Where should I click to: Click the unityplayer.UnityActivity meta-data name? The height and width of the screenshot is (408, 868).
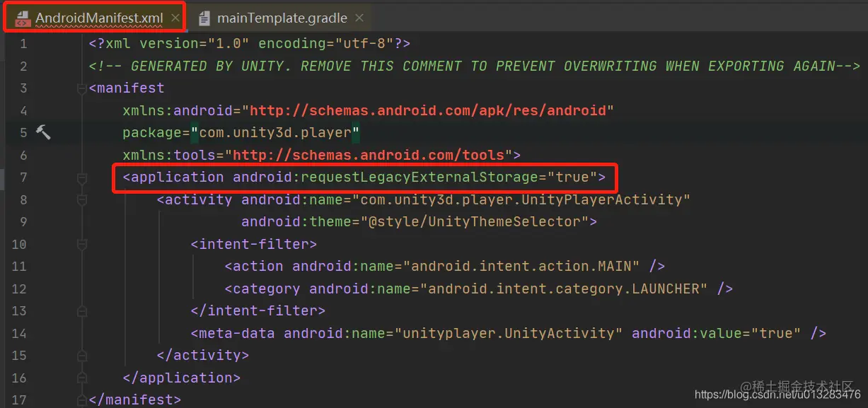[x=509, y=333]
